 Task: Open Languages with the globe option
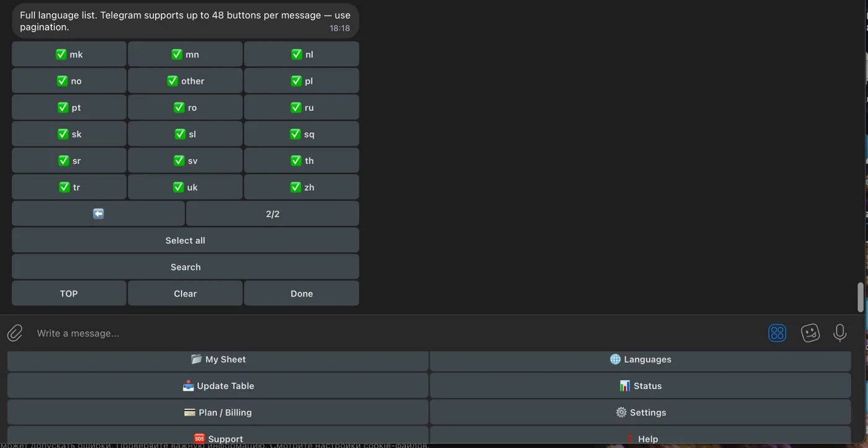click(641, 359)
